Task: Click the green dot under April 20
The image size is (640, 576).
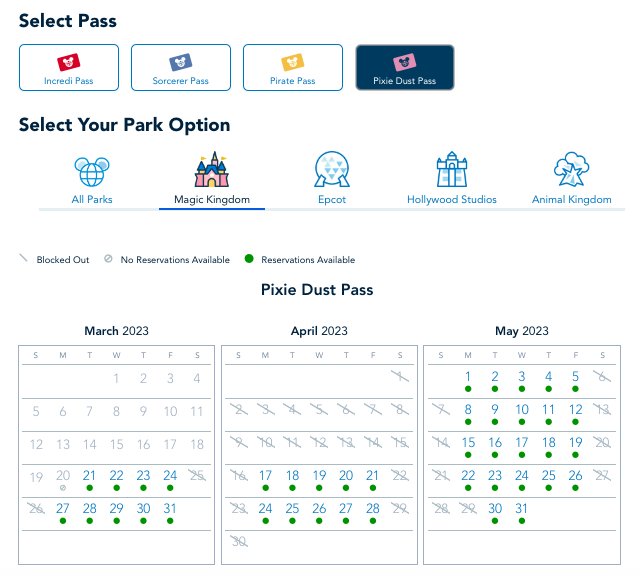Action: pyautogui.click(x=346, y=488)
